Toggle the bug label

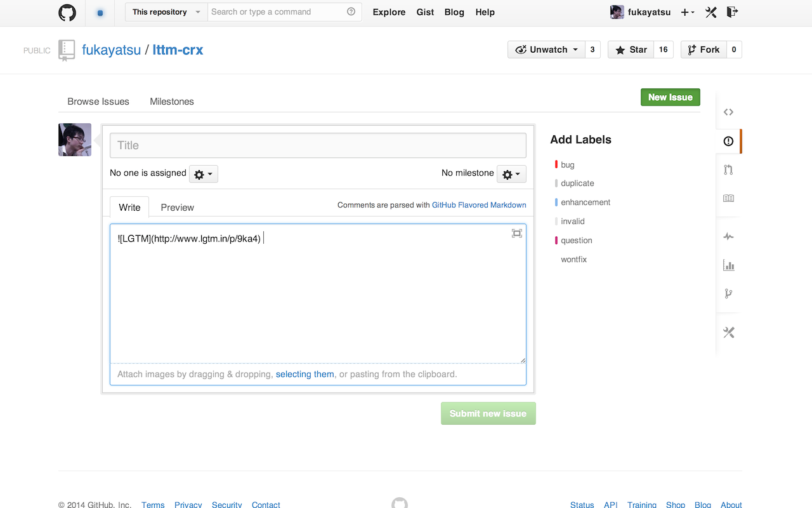[x=567, y=164]
